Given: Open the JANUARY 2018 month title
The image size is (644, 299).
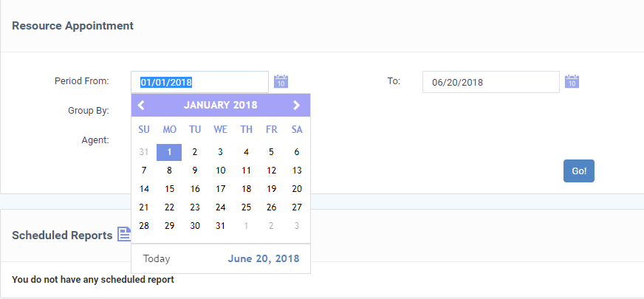Looking at the screenshot, I should 221,105.
